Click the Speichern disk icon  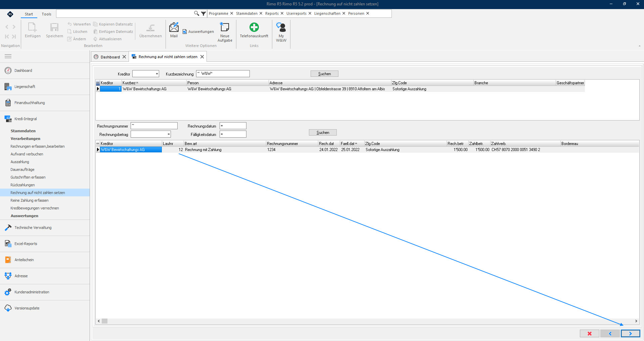[54, 27]
